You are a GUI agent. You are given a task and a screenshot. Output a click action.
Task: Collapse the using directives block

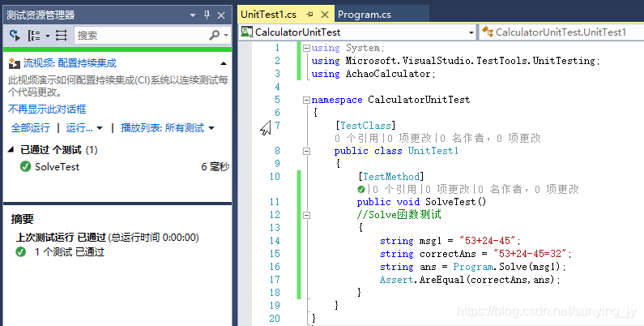tap(306, 48)
